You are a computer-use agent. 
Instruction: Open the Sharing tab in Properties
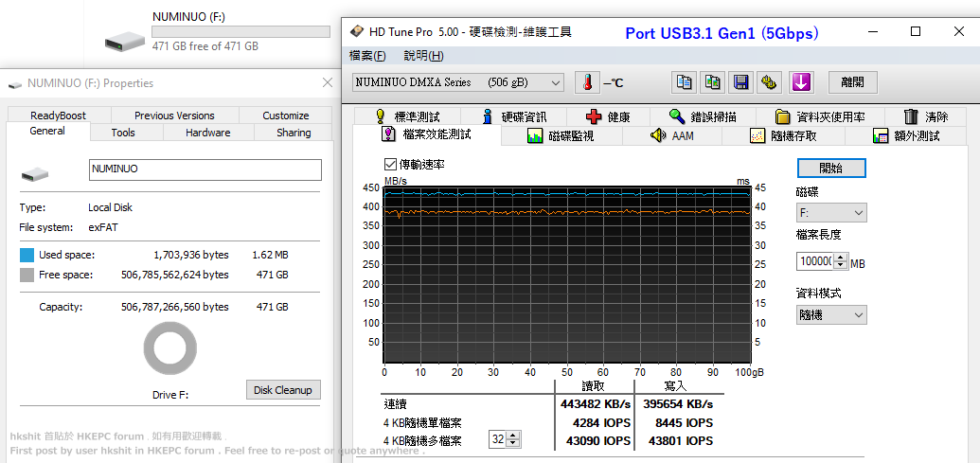[294, 133]
